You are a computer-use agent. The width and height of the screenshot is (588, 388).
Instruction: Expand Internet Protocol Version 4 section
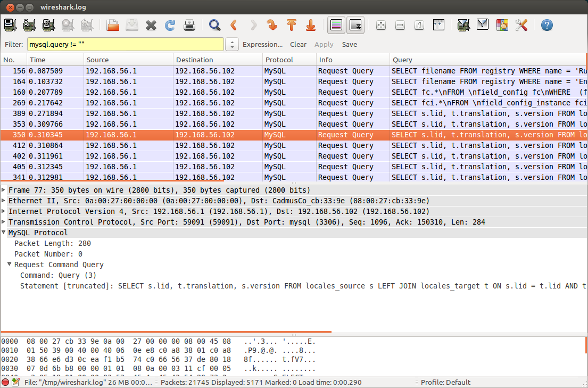pyautogui.click(x=4, y=211)
